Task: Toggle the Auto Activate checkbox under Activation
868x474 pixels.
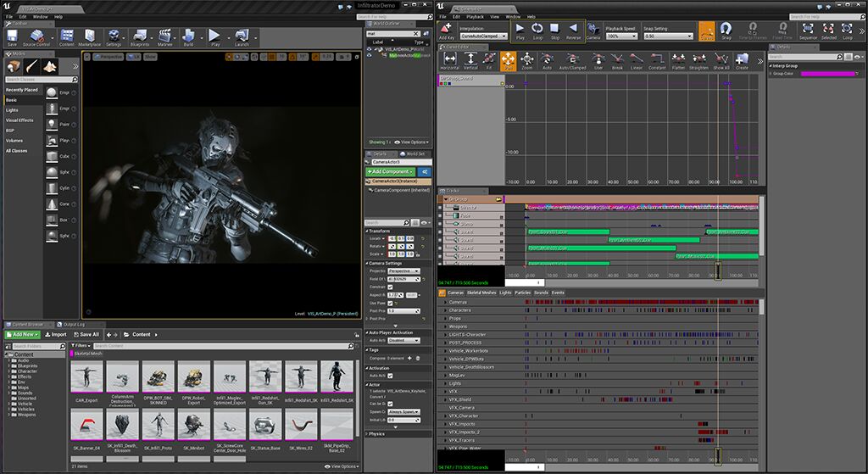Action: (x=390, y=376)
